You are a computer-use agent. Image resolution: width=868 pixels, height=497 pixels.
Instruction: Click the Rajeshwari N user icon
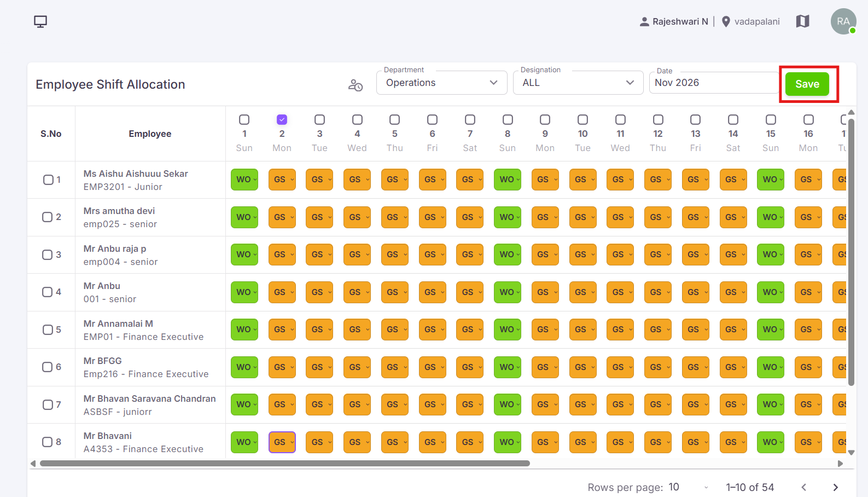point(644,22)
